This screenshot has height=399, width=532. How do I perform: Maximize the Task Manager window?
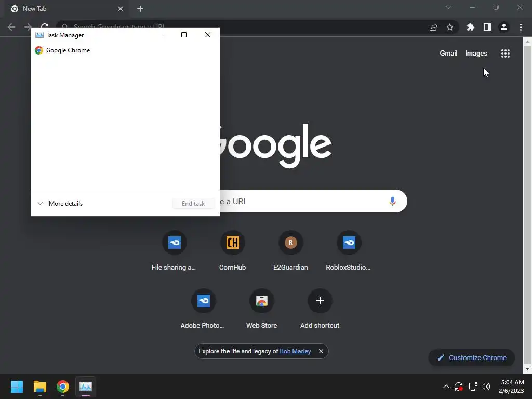184,35
